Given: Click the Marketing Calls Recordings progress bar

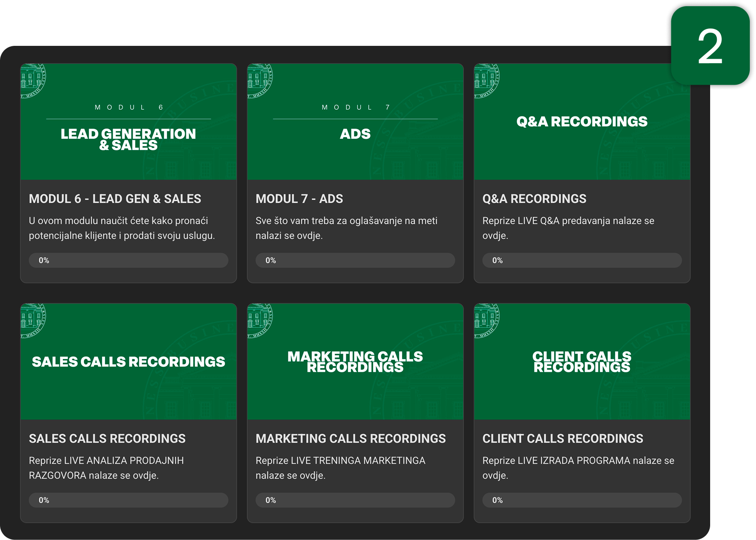Looking at the screenshot, I should click(355, 500).
